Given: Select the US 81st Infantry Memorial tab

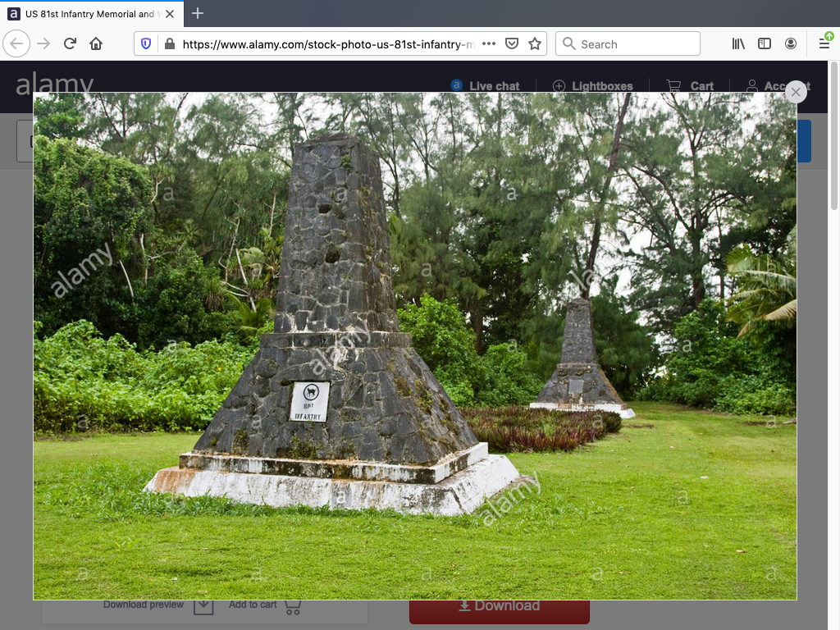Looking at the screenshot, I should [x=86, y=14].
